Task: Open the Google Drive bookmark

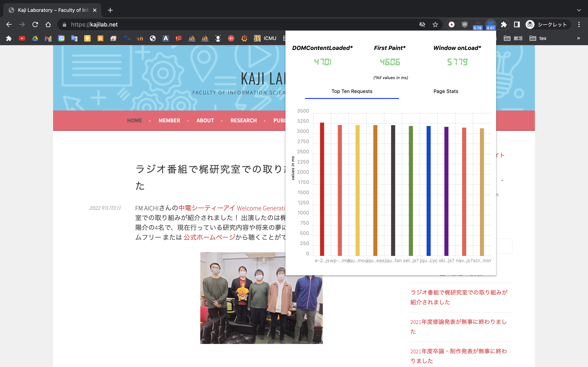Action: (35, 38)
